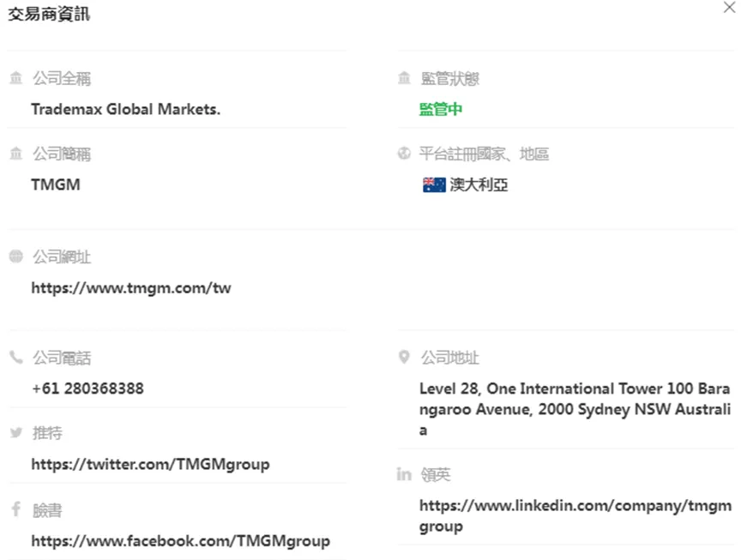The width and height of the screenshot is (741, 560).
Task: Click the 推特 label
Action: pyautogui.click(x=47, y=433)
